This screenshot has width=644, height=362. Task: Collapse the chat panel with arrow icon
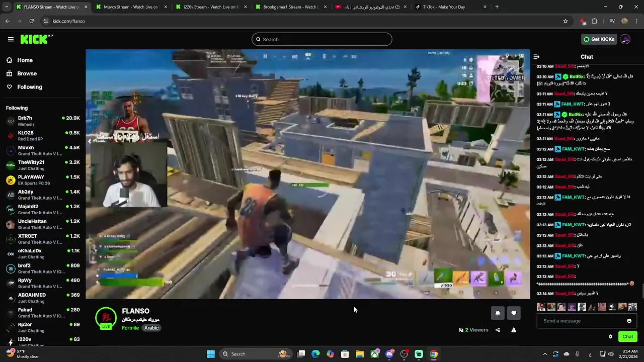pyautogui.click(x=536, y=57)
